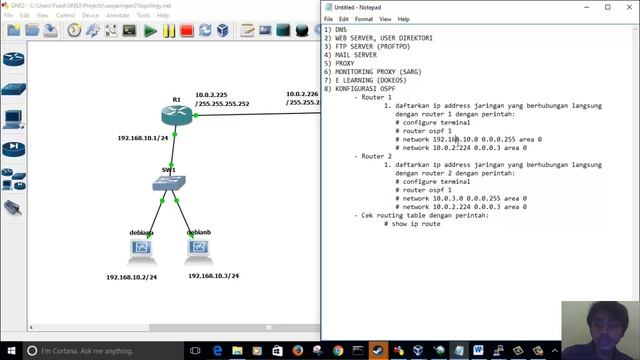
Task: Open File Explorer from the taskbar
Action: coord(237,351)
